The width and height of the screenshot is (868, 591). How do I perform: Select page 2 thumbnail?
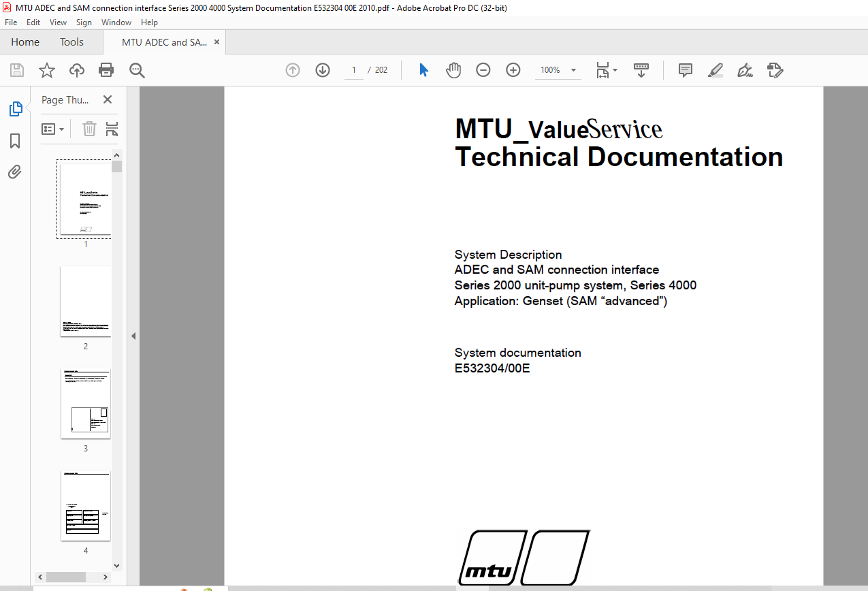coord(85,301)
